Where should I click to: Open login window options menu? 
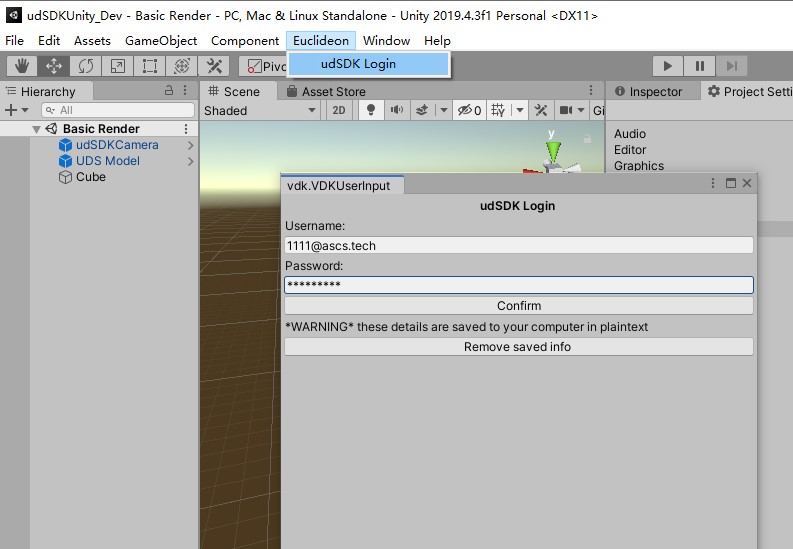pos(713,183)
